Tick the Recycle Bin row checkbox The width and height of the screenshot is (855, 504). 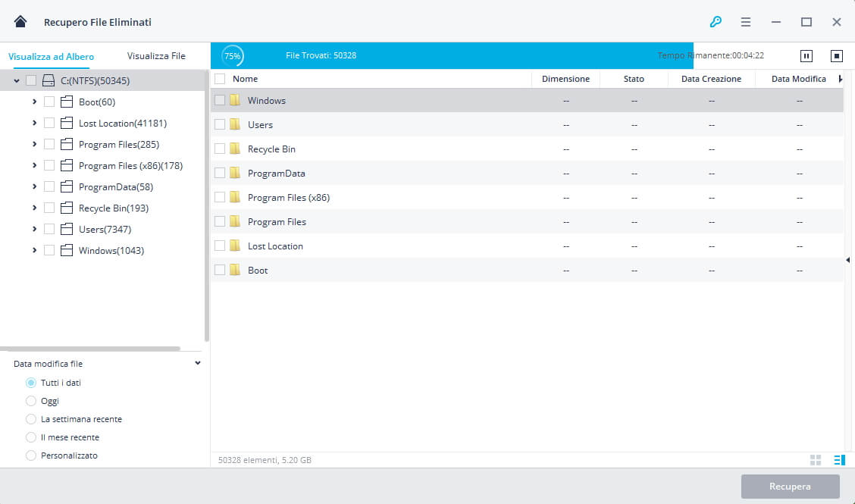220,149
